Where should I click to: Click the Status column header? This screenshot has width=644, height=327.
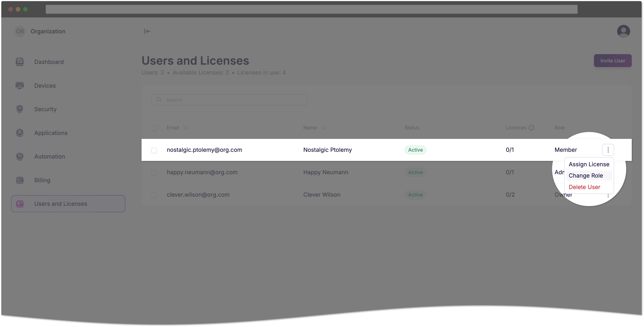[411, 128]
